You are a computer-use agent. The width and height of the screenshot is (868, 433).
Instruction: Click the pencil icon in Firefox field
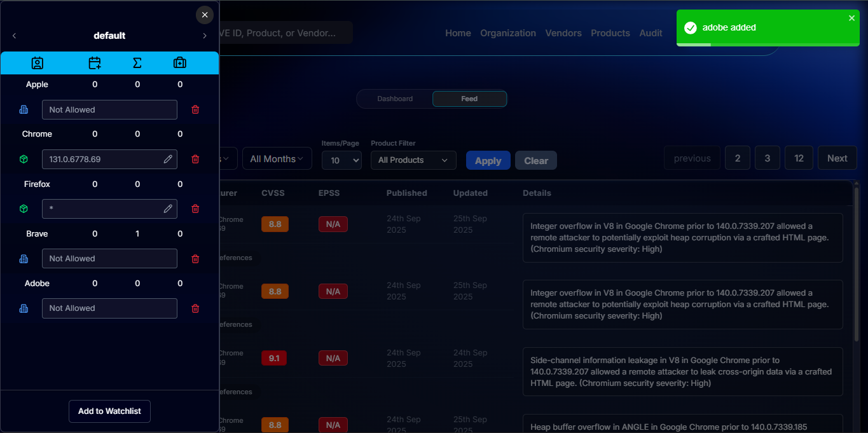pyautogui.click(x=168, y=209)
